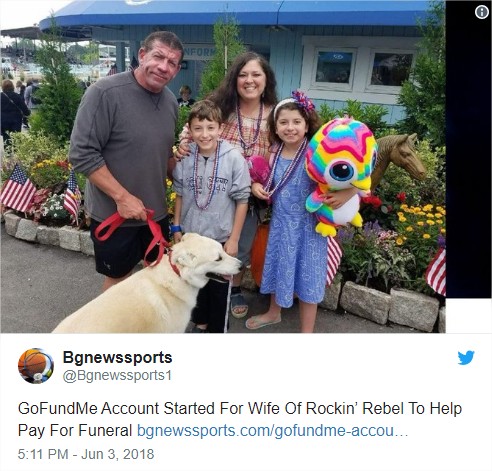Open the @Bgnewssports1 handle link
Viewport: 492px width, 471px height.
[x=117, y=375]
